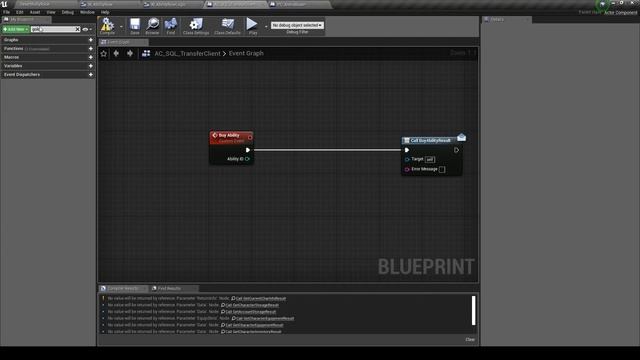Click Buy Ability delegate output pin

tap(250, 138)
